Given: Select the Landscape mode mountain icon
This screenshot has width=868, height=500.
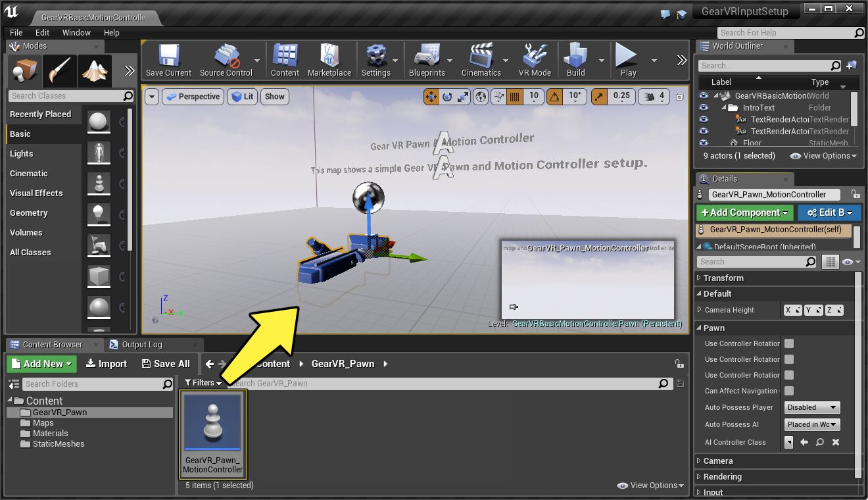Looking at the screenshot, I should pyautogui.click(x=95, y=70).
